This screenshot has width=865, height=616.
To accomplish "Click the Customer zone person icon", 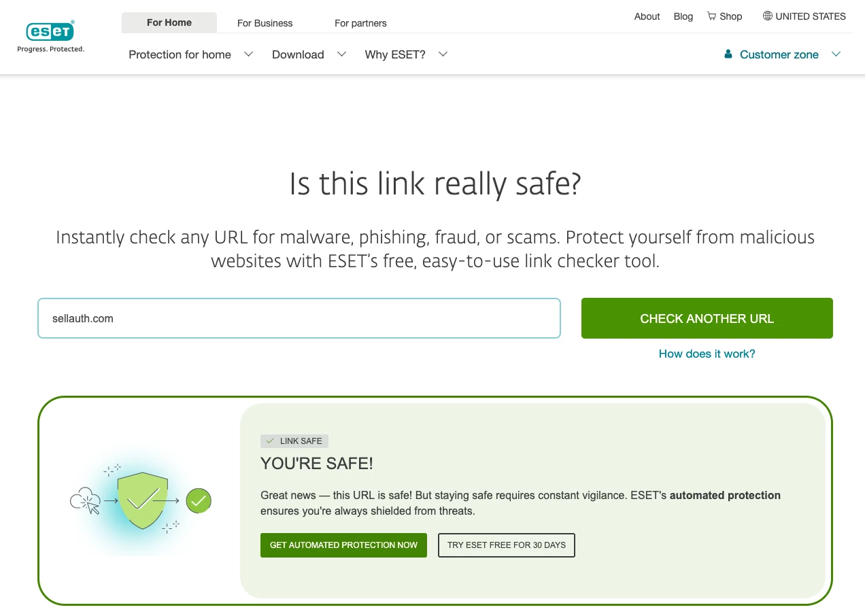I will coord(728,54).
